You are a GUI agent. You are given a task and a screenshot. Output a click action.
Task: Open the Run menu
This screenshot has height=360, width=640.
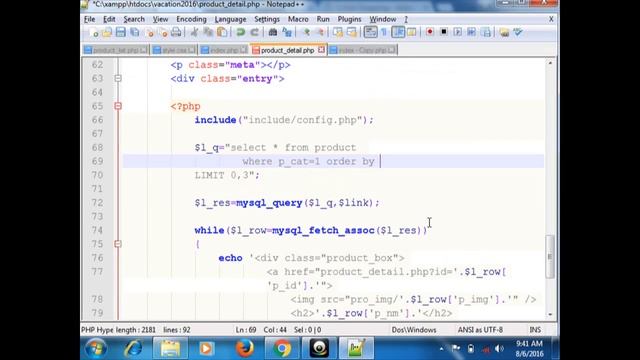(x=323, y=19)
